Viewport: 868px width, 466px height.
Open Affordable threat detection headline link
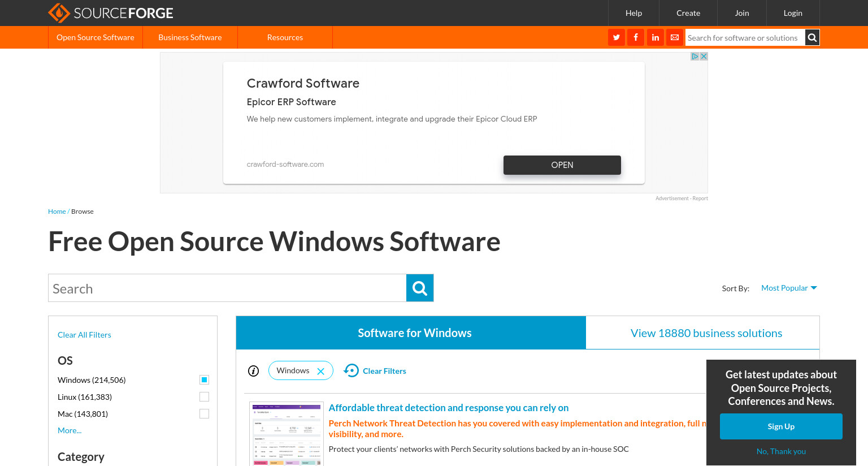449,408
